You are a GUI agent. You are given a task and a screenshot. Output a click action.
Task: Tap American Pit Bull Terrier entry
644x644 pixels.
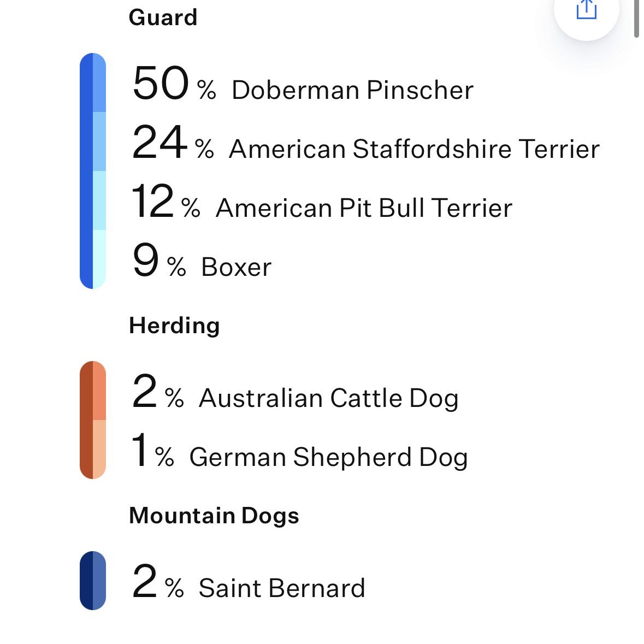coord(364,208)
